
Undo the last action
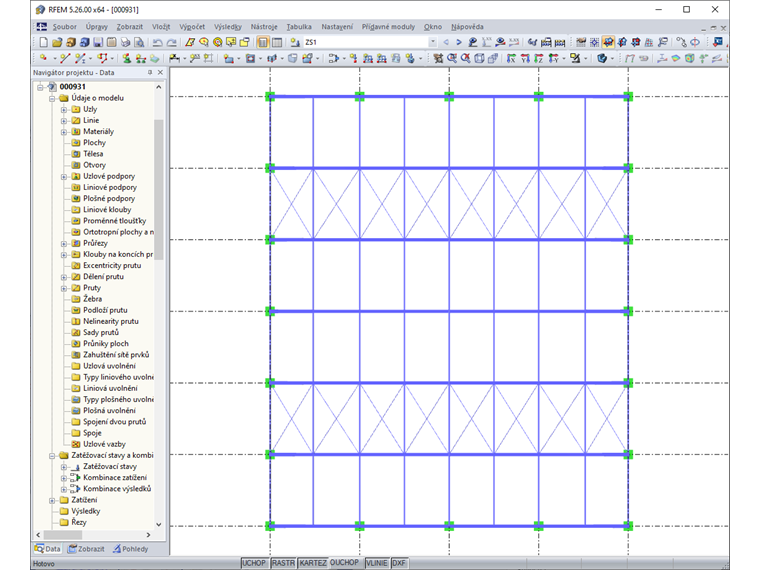[158, 42]
